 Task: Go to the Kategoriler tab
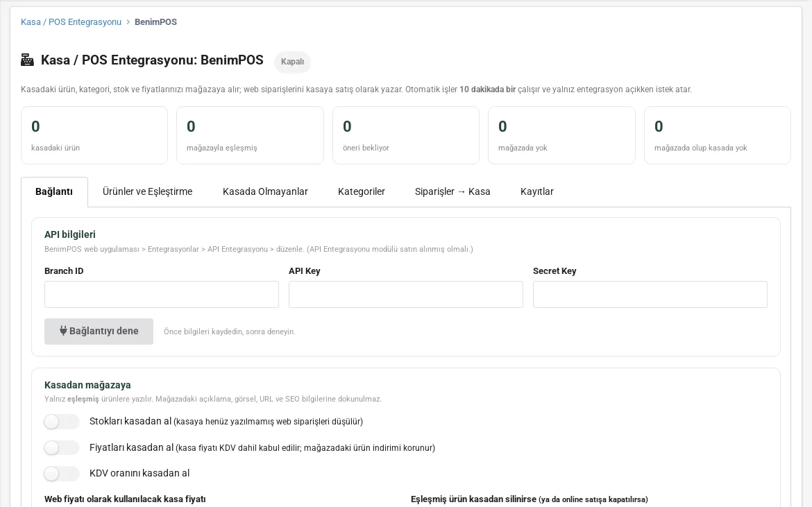362,192
